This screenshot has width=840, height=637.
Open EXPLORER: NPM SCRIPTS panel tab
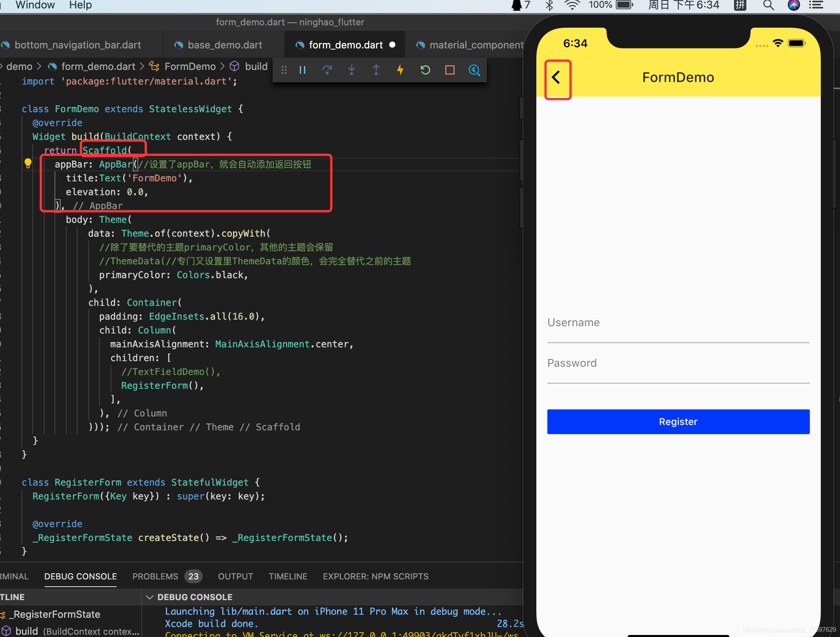click(x=375, y=576)
